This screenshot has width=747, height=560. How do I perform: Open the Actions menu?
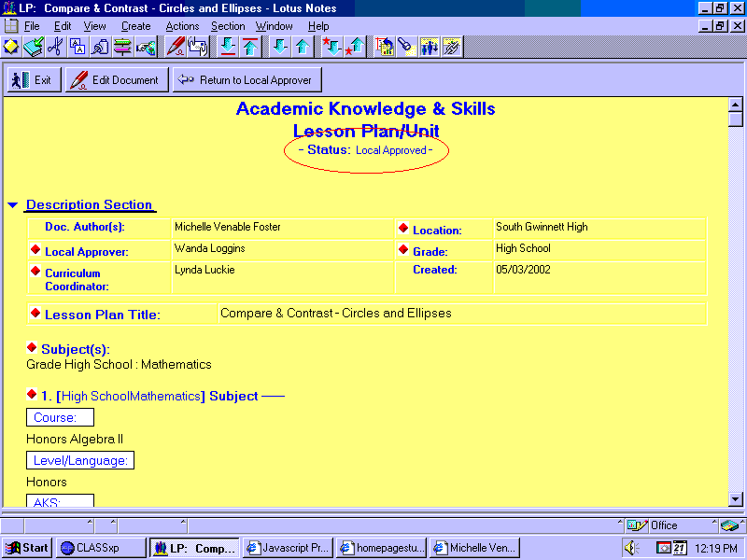pos(182,26)
